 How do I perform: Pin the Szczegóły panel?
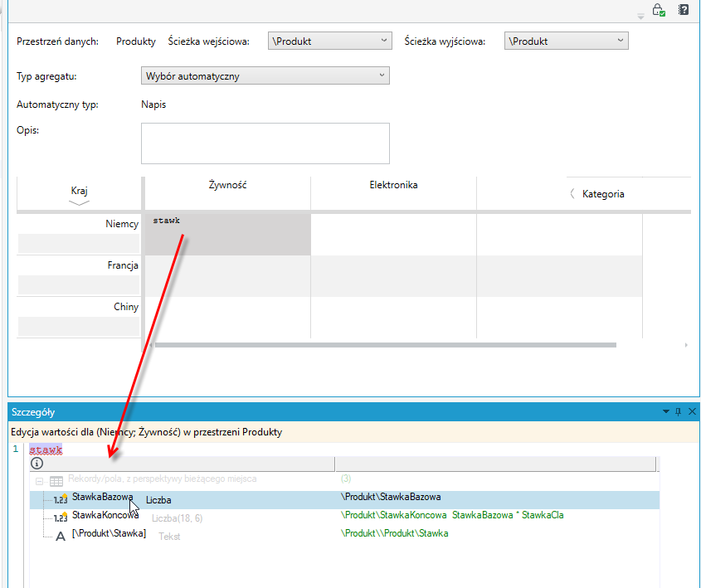(x=679, y=411)
